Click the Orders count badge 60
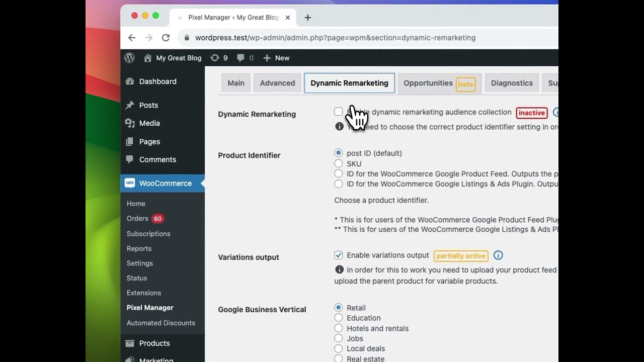 click(158, 219)
